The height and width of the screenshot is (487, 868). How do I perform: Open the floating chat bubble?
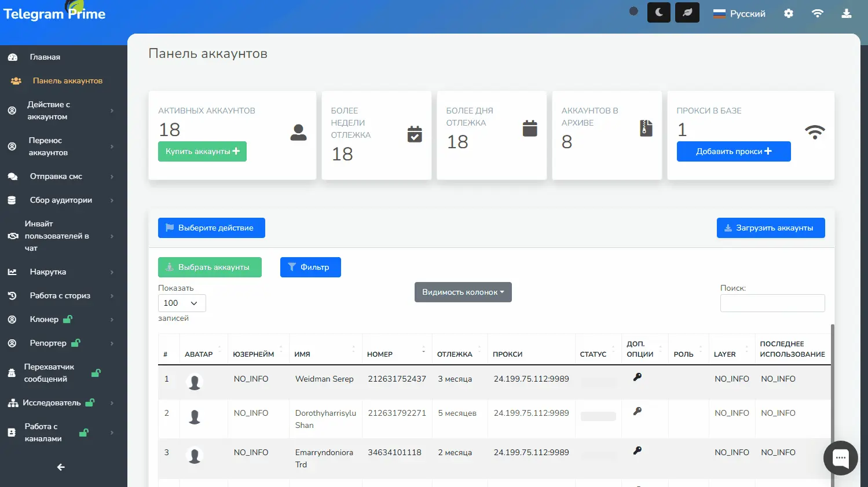840,457
